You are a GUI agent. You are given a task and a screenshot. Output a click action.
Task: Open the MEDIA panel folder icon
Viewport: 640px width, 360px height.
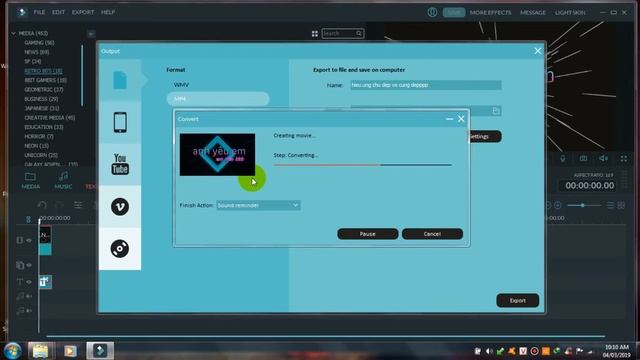30,177
